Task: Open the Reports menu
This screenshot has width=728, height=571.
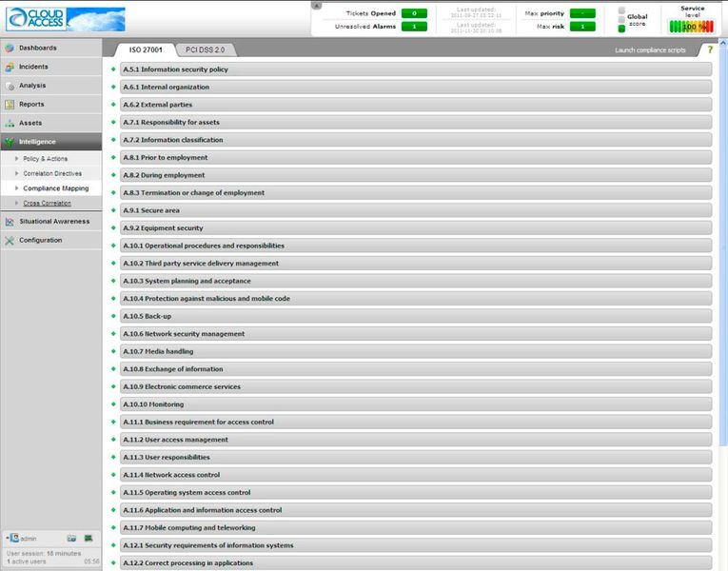Action: click(51, 105)
